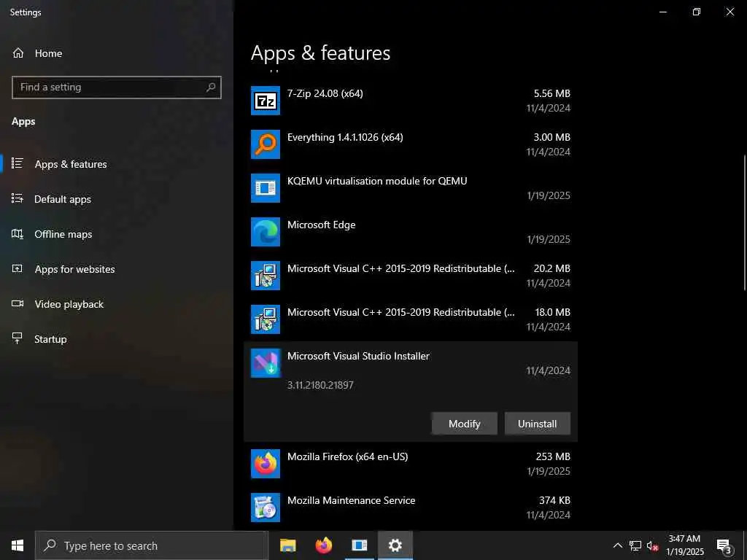Show hidden system tray icons
Screen dimensions: 747x560
click(617, 545)
